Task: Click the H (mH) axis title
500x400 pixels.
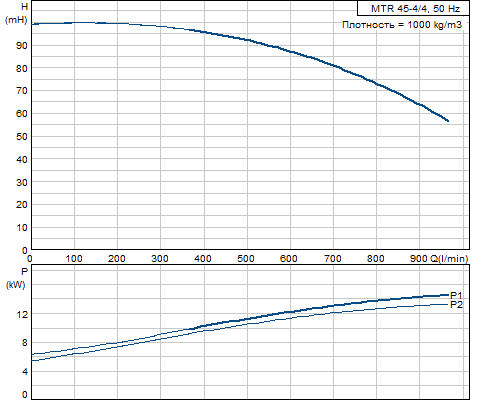Action: pyautogui.click(x=16, y=13)
